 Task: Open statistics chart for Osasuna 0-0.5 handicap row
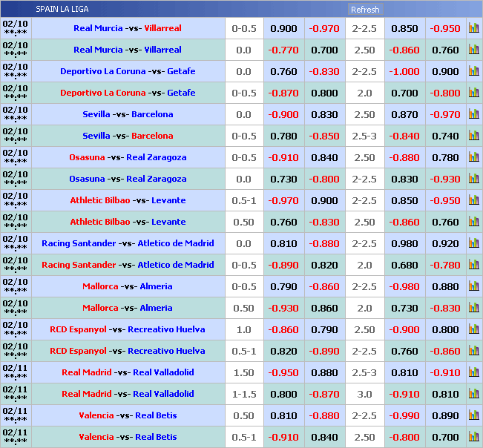click(473, 157)
